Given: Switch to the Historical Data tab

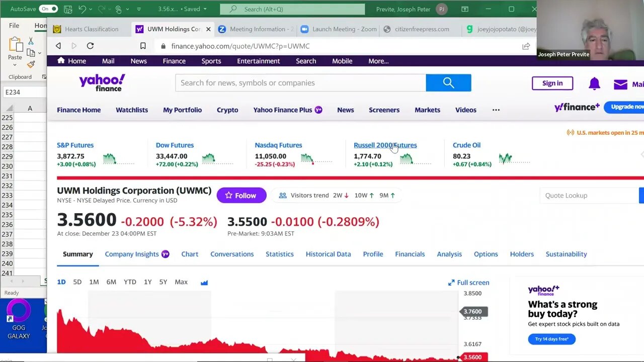Looking at the screenshot, I should coord(328,254).
